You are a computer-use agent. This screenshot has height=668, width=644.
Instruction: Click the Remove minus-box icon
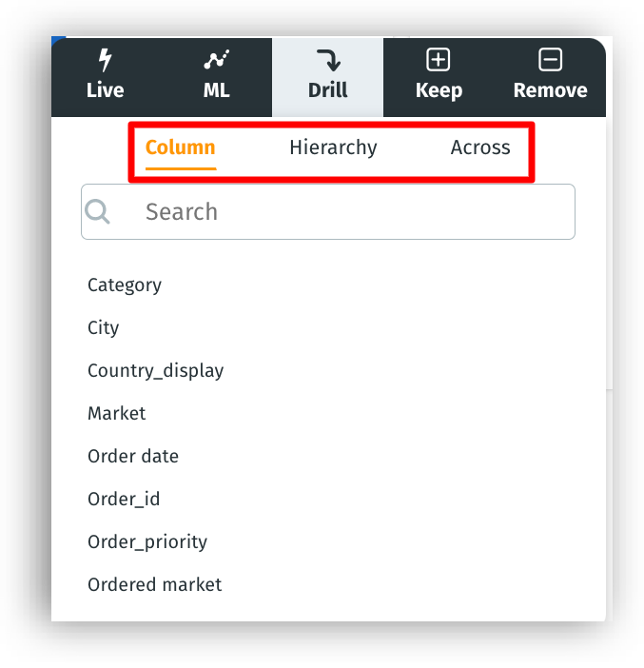coord(550,61)
